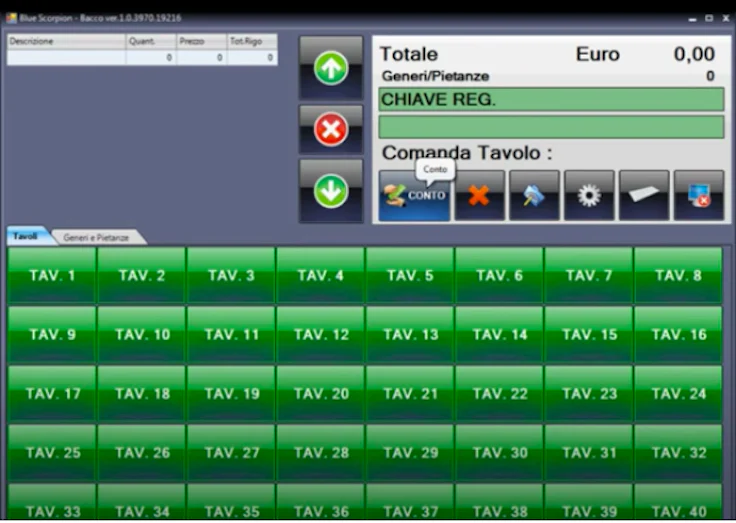The image size is (736, 523).
Task: Click the orange X cancel order icon
Action: coord(479,195)
